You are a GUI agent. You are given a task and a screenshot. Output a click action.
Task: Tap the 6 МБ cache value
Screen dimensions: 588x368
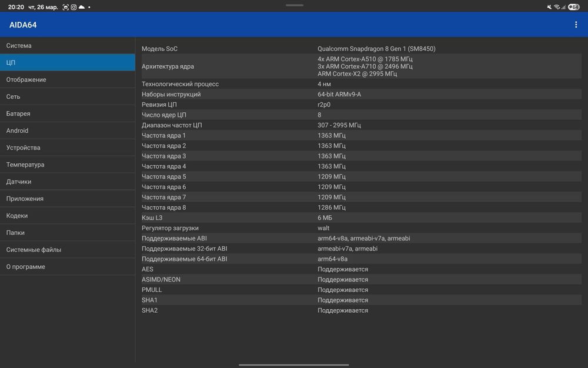coord(325,218)
